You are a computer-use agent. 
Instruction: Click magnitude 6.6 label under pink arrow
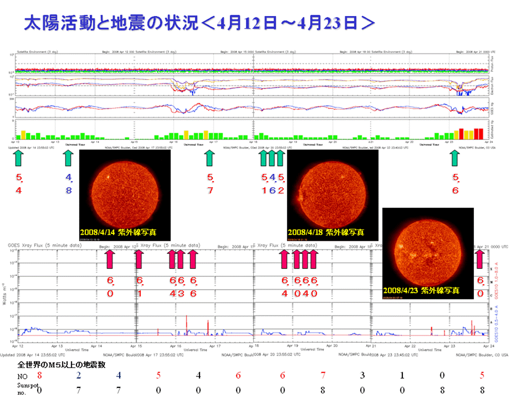tap(193, 287)
